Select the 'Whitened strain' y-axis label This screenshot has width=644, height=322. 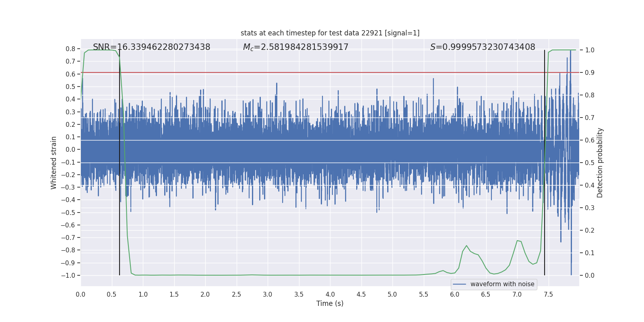54,163
